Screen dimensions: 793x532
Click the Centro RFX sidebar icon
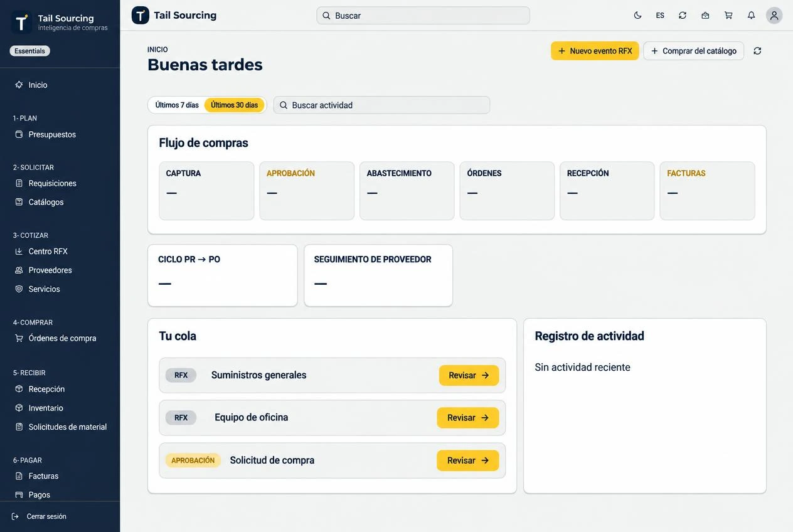(19, 252)
